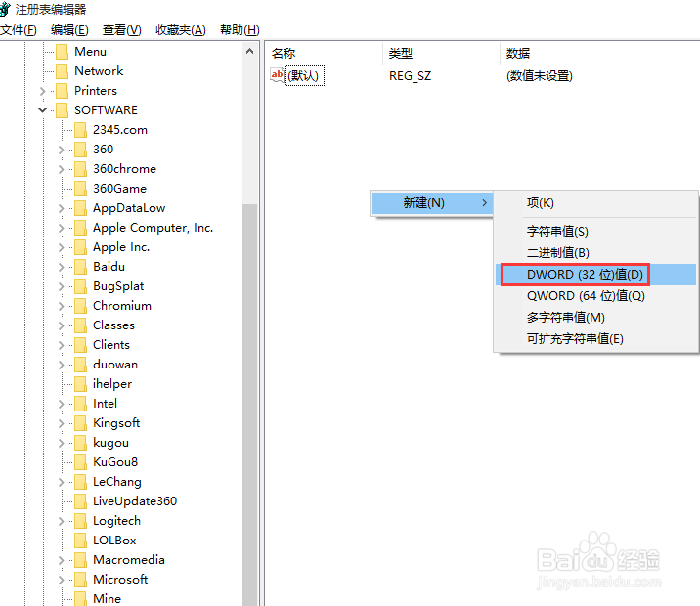The image size is (700, 606).
Task: Select the (默认) value name
Action: pos(305,76)
